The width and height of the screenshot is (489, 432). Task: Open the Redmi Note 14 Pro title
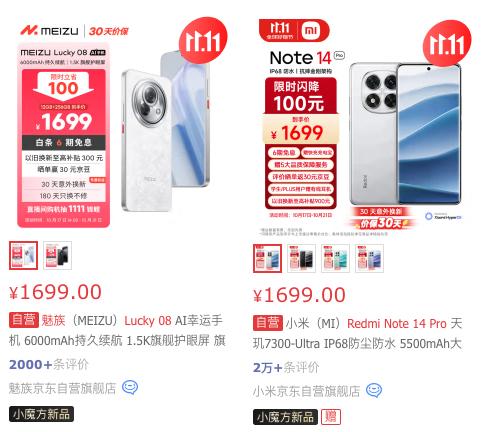[x=358, y=334]
